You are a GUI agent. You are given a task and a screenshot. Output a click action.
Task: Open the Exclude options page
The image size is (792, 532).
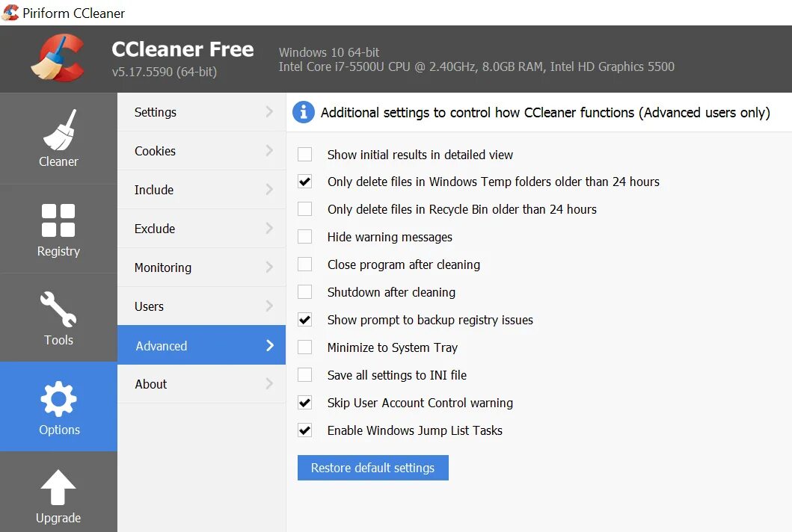pos(201,229)
